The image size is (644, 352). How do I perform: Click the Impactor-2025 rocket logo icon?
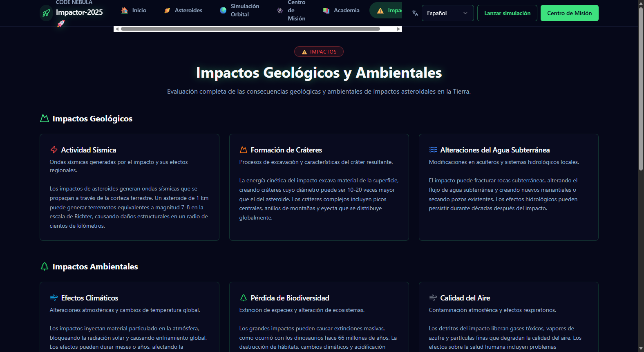pyautogui.click(x=46, y=13)
